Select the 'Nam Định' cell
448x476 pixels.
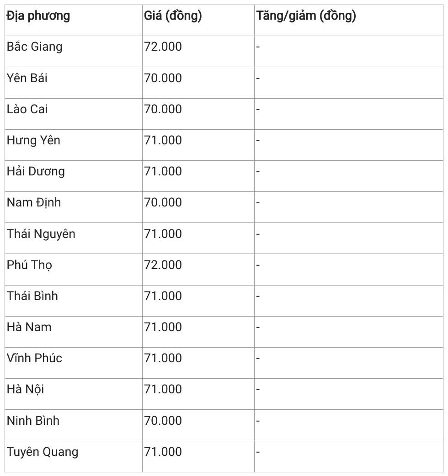point(34,202)
